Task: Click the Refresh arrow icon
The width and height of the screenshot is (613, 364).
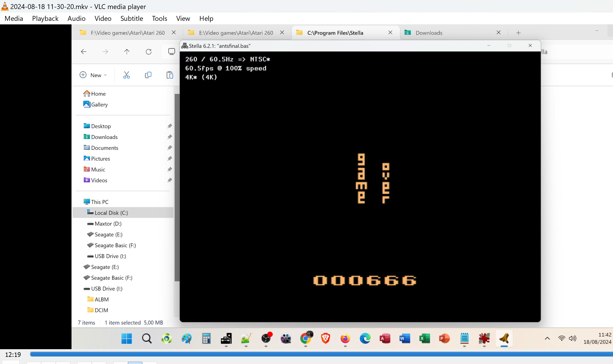Action: (148, 52)
